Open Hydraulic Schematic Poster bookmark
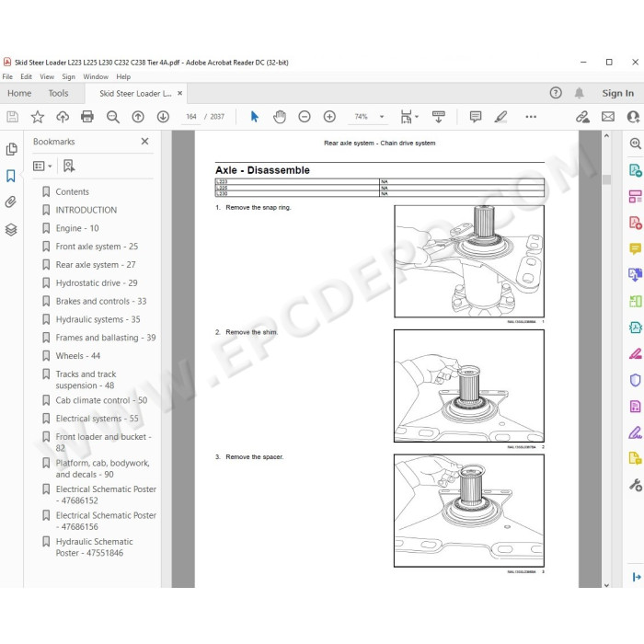Screen dimensions: 644x644 (x=94, y=547)
